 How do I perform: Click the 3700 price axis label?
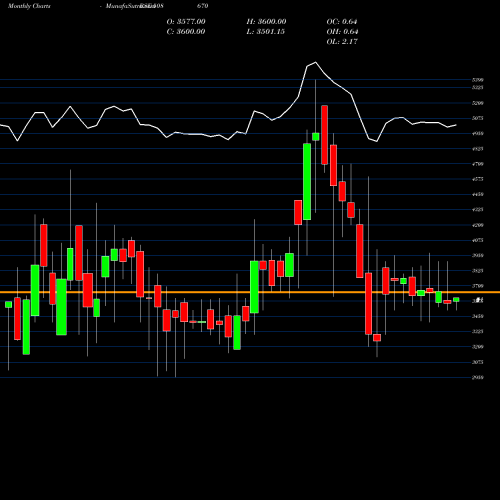click(x=478, y=286)
